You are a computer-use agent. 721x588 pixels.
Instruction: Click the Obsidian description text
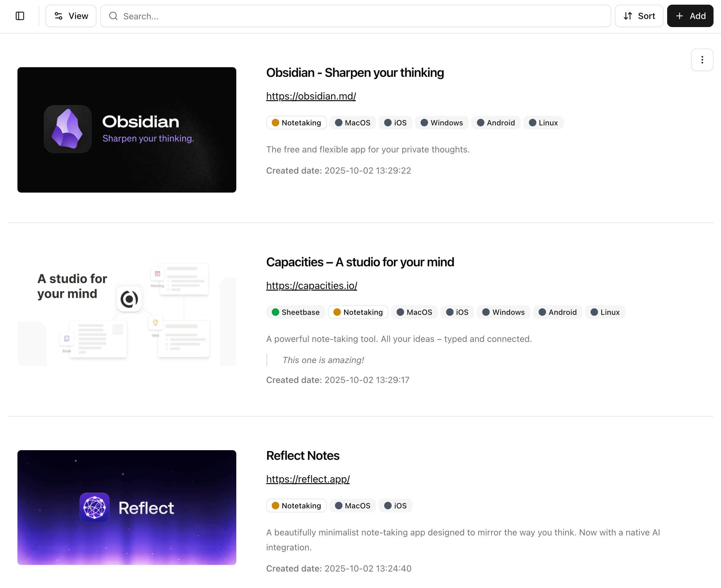pos(368,149)
